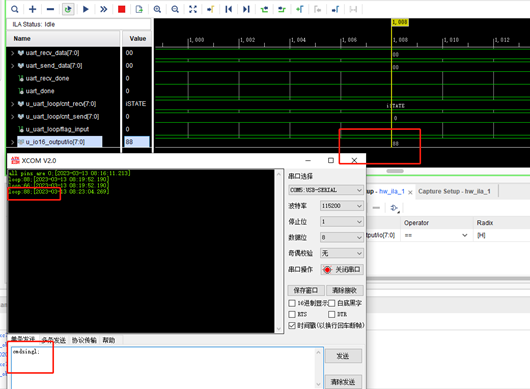Open the 奇偶校验 dropdown showing 无
This screenshot has height=389, width=530.
[x=342, y=253]
